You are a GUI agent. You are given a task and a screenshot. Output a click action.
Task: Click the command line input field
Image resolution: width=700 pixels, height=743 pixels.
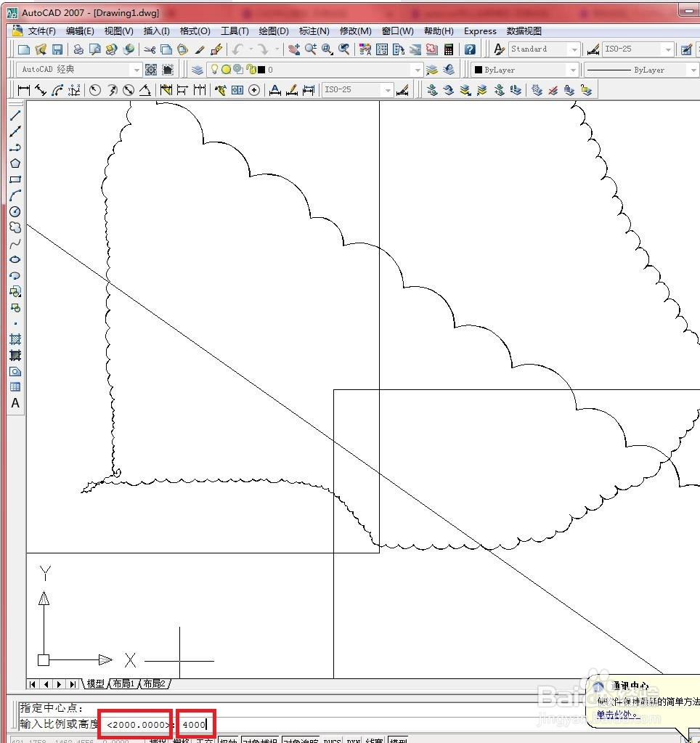tap(355, 725)
